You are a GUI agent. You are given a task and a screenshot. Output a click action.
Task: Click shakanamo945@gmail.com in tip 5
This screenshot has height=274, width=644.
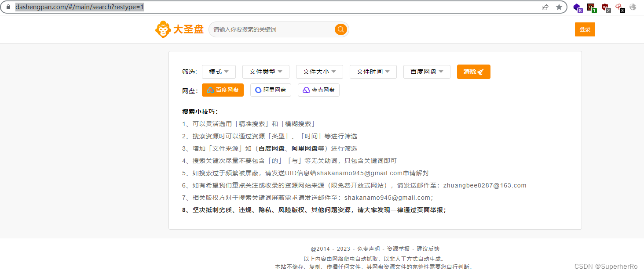click(x=360, y=173)
